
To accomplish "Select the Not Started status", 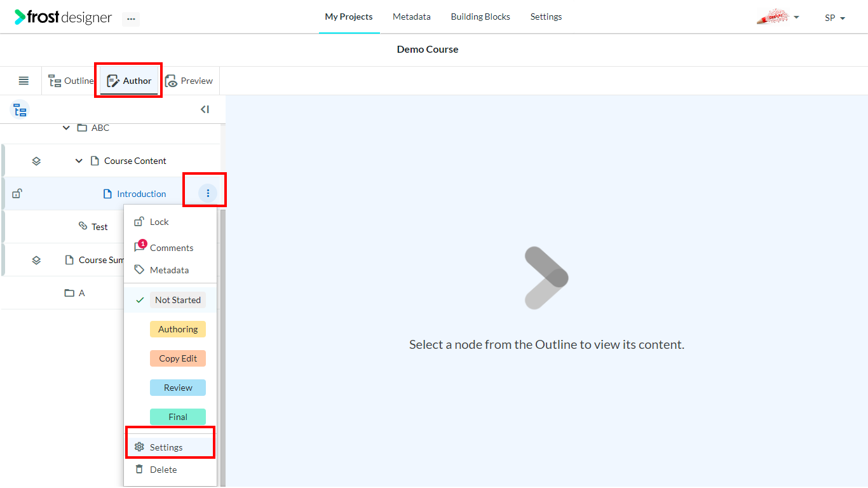I will click(178, 300).
